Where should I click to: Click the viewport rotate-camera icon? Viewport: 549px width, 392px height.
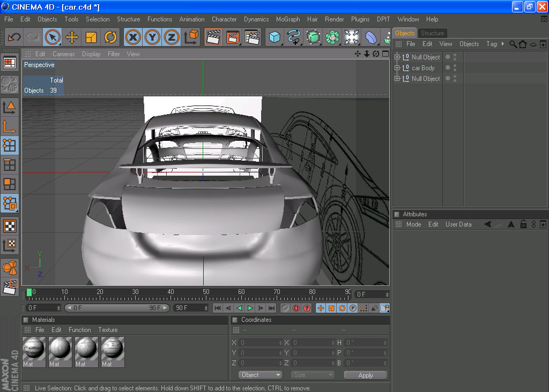pos(376,54)
